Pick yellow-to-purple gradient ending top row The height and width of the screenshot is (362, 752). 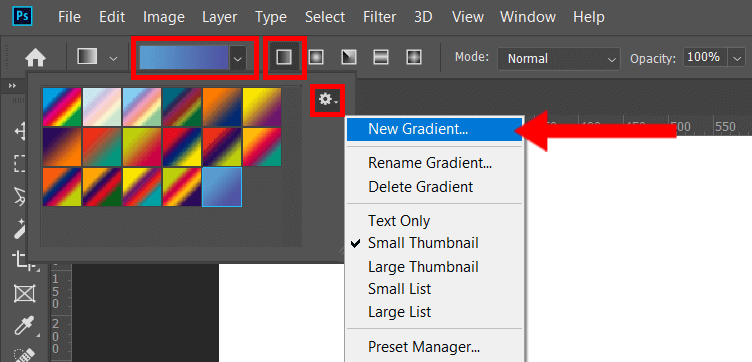[x=262, y=107]
